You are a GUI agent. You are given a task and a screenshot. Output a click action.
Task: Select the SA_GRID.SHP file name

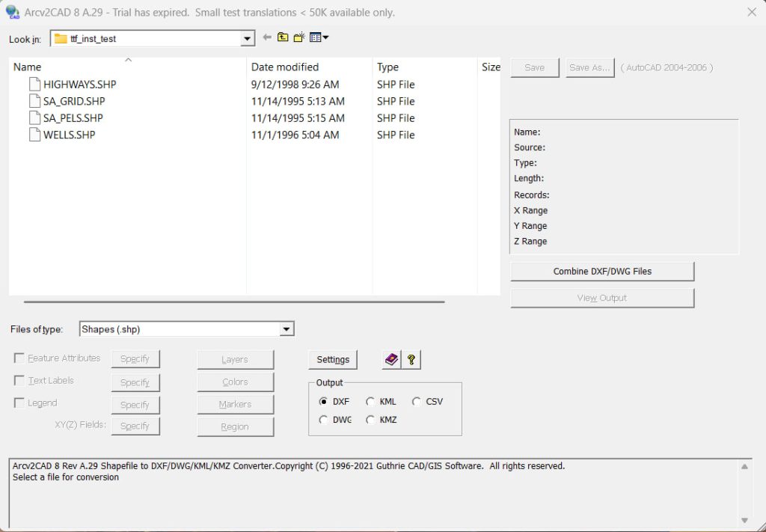coord(74,101)
